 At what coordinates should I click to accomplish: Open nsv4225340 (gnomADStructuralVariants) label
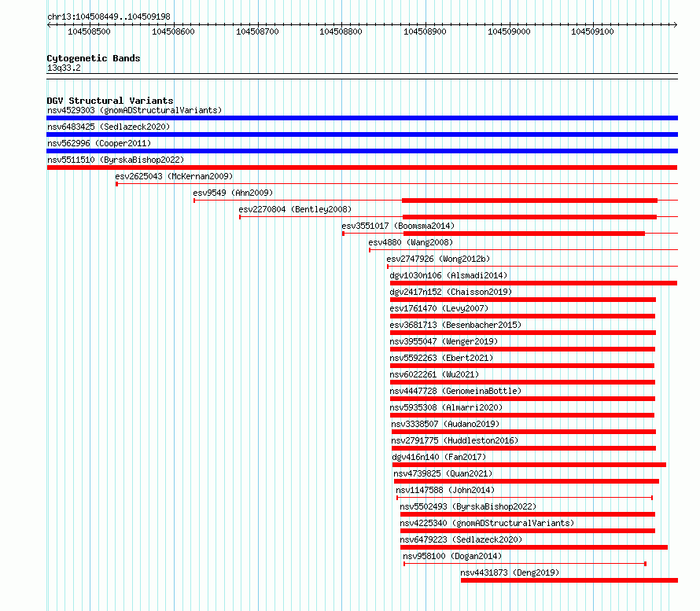pos(487,523)
